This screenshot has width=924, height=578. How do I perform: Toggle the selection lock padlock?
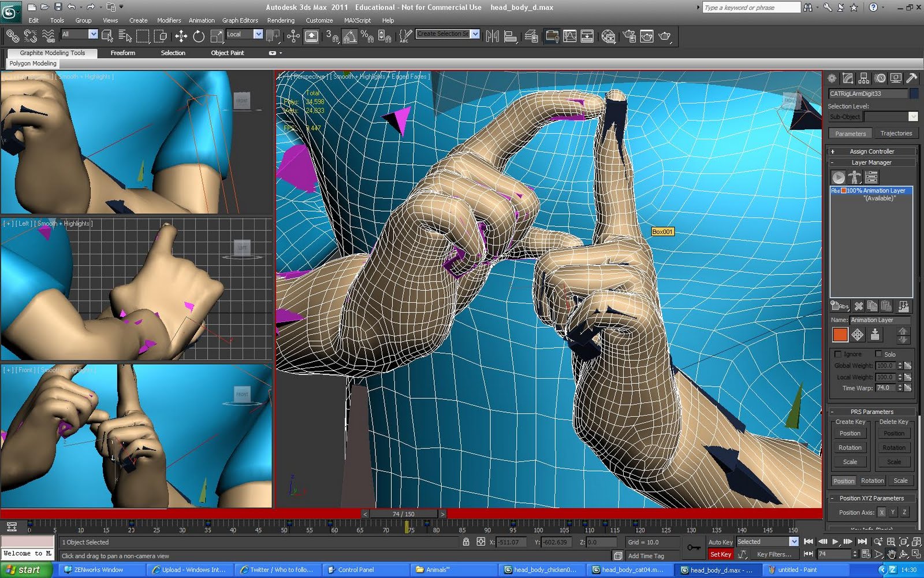pyautogui.click(x=466, y=542)
